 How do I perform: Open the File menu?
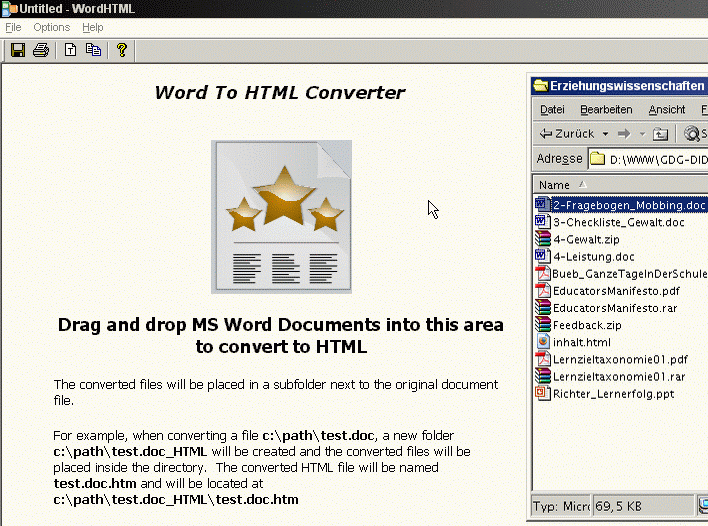point(13,27)
